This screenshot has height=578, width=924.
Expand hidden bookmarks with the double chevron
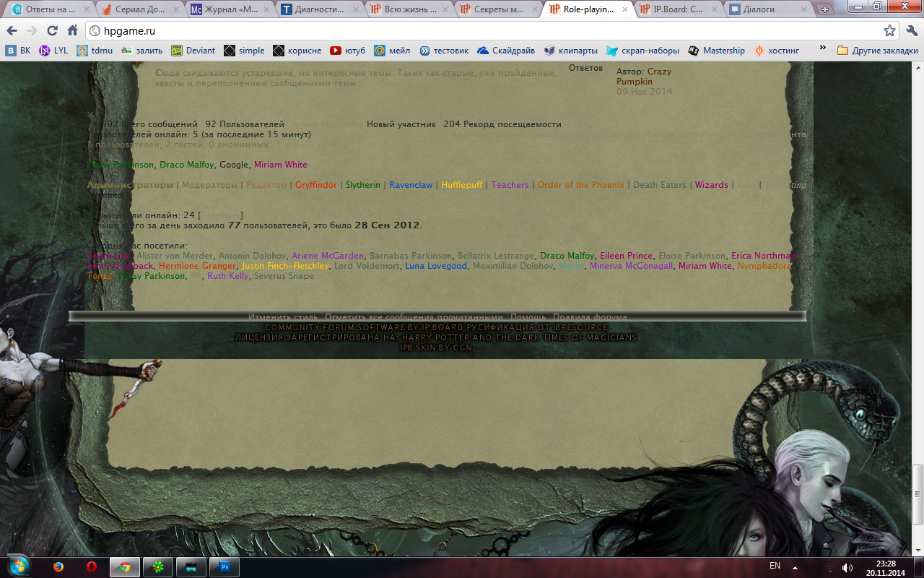tap(822, 49)
